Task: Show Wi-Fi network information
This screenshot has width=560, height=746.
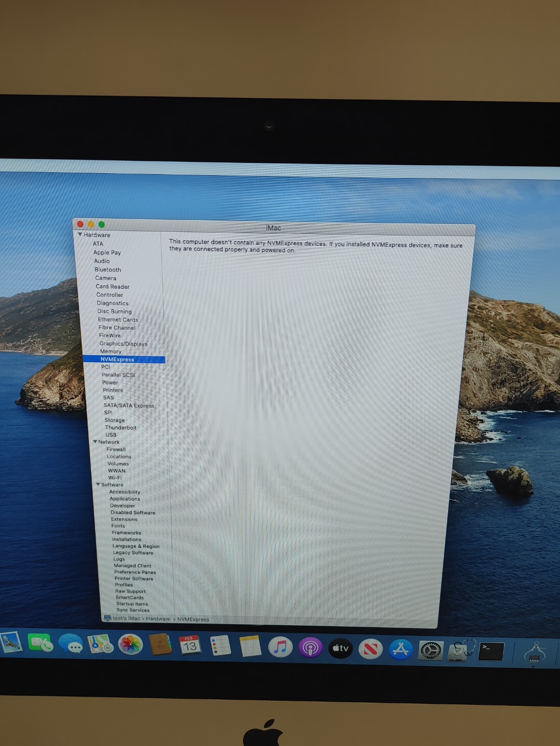Action: tap(115, 477)
